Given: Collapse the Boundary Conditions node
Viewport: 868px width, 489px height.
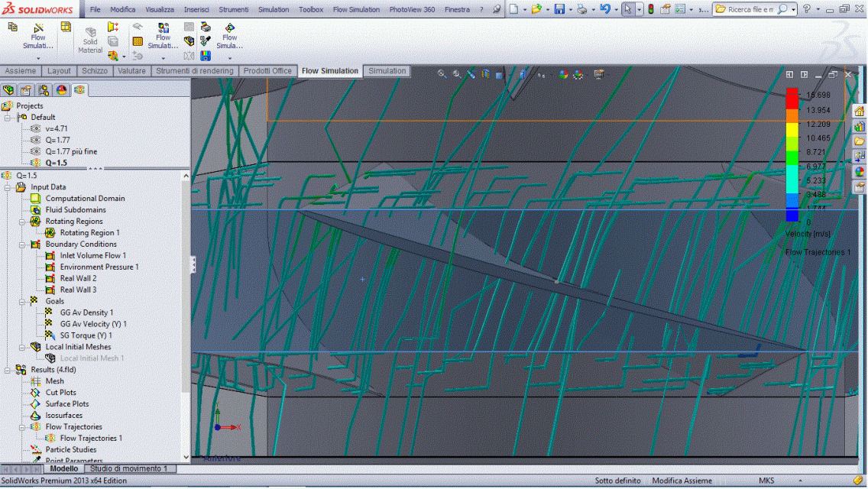Looking at the screenshot, I should pyautogui.click(x=22, y=244).
